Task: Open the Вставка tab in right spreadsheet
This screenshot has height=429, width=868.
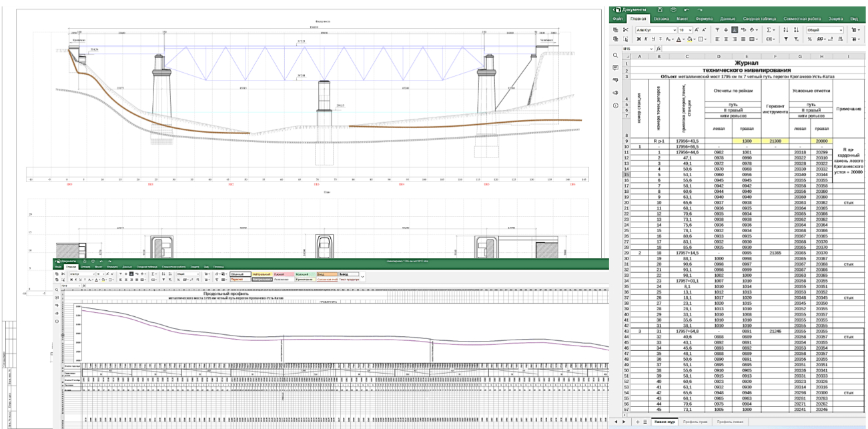Action: (661, 19)
